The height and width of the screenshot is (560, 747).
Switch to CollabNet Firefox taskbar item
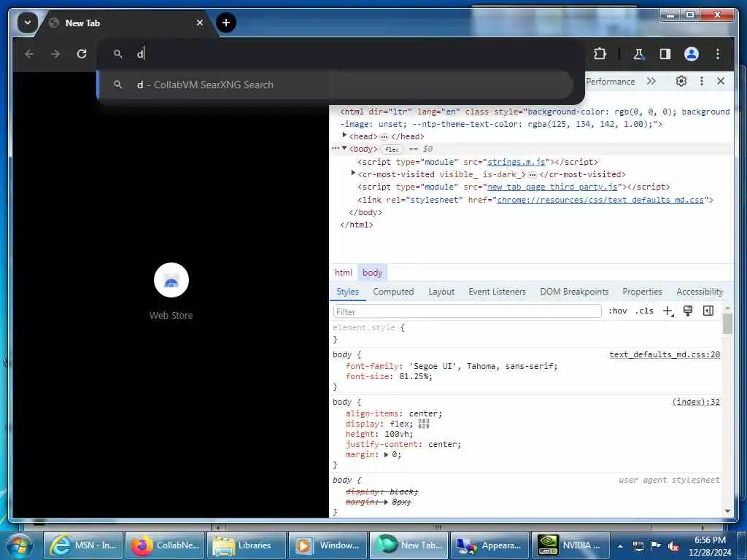click(x=165, y=545)
